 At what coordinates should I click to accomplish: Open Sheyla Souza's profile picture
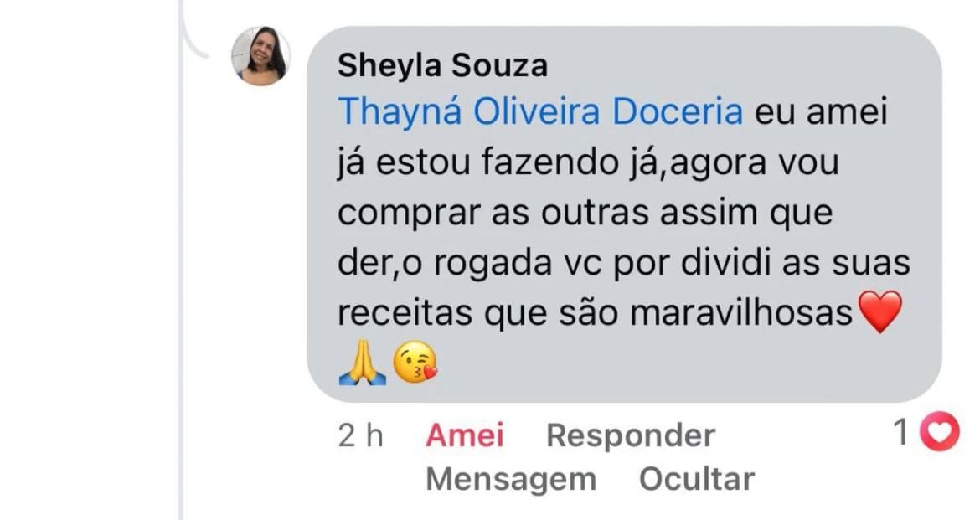260,56
